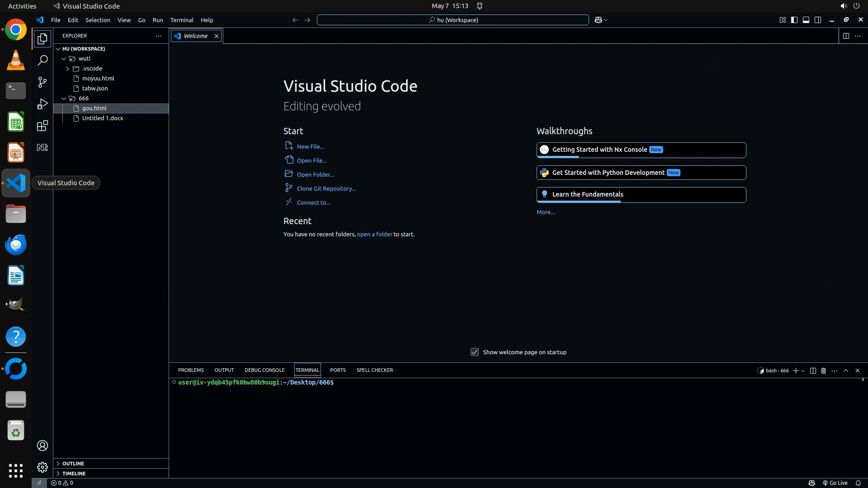The image size is (868, 488).
Task: Open the Search view in activity bar
Action: 42,60
